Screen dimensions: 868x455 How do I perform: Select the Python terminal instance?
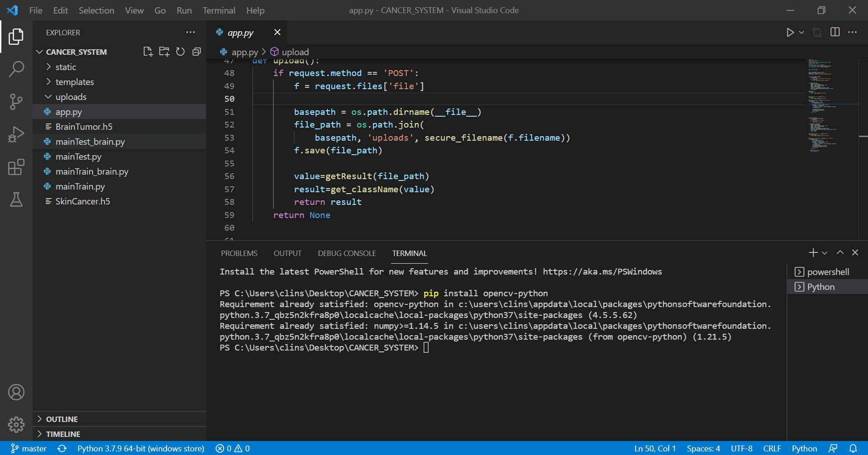(x=827, y=287)
